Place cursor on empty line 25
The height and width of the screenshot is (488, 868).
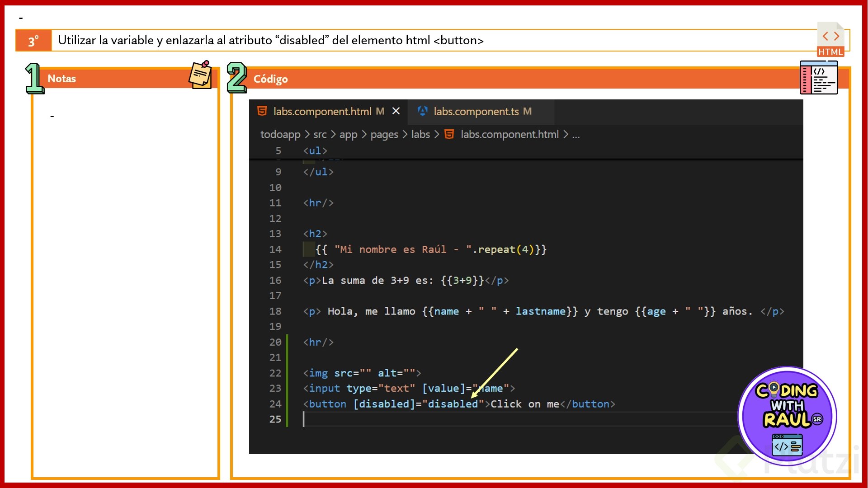[x=407, y=419]
